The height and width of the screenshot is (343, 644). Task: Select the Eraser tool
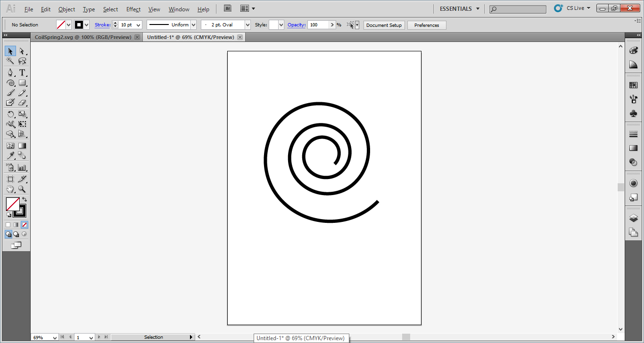(x=22, y=102)
